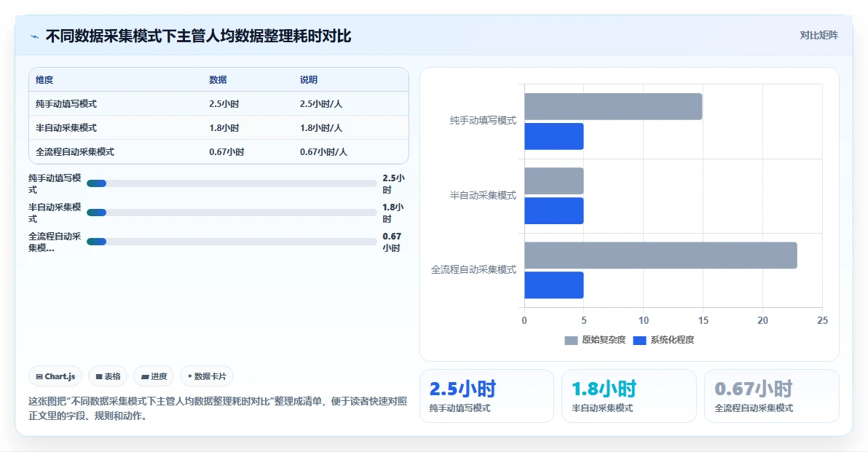Select table cell 全流程自动采集模式
Image resolution: width=868 pixels, height=452 pixels.
pos(75,151)
